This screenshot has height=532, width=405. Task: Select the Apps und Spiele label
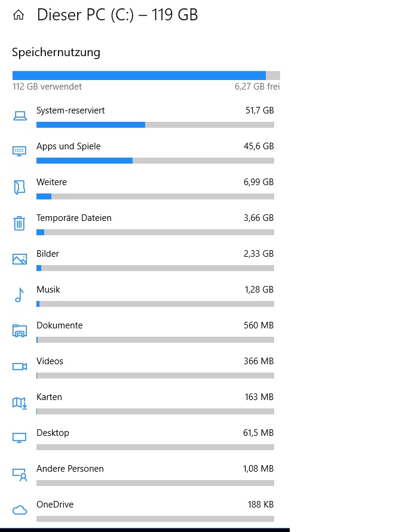69,146
